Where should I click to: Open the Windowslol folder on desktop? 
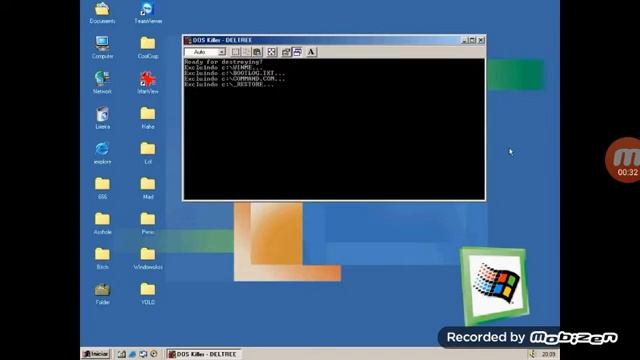click(148, 258)
